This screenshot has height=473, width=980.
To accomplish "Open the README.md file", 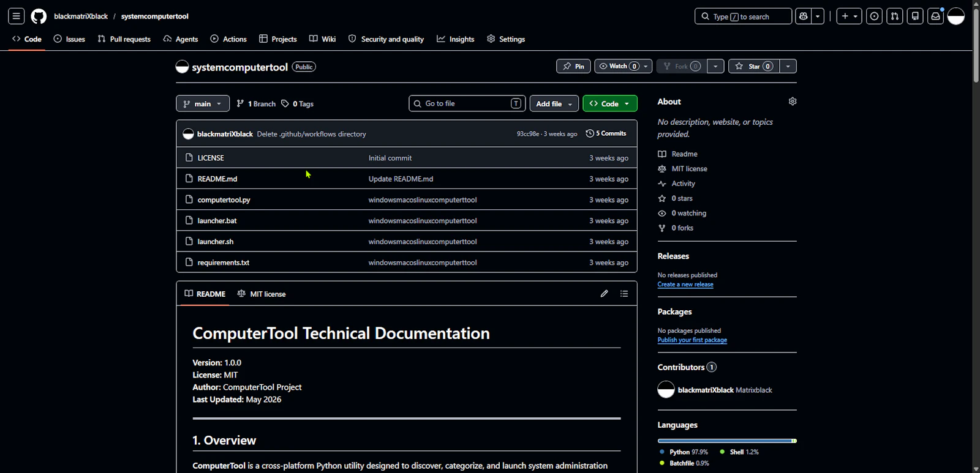I will (217, 179).
